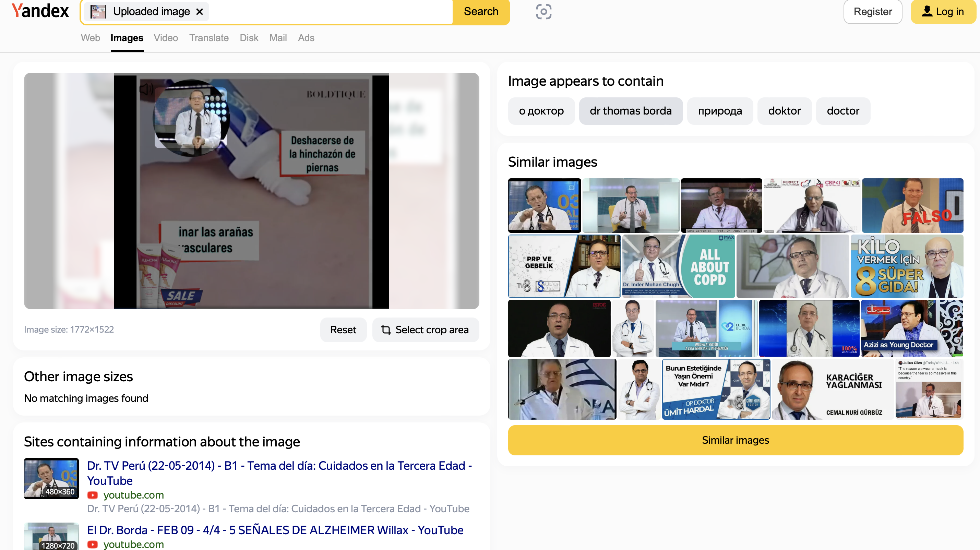
Task: Open the Disk tab
Action: click(249, 38)
